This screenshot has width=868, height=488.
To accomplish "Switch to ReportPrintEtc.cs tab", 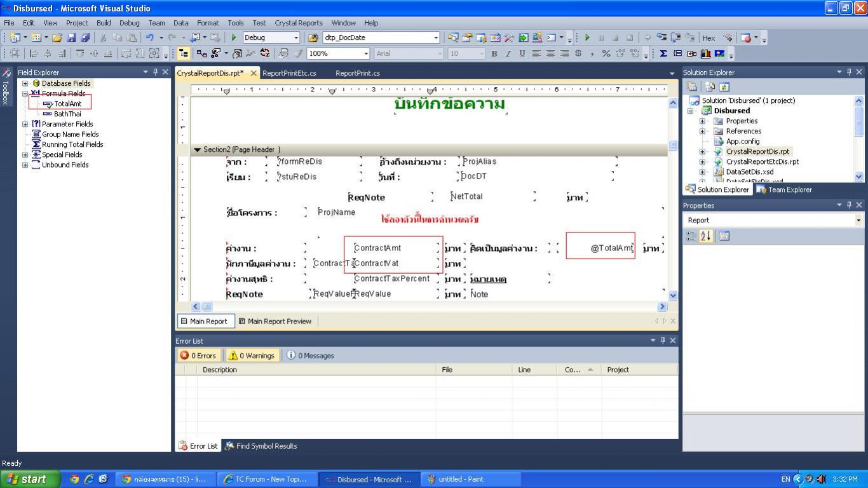I will [x=289, y=73].
